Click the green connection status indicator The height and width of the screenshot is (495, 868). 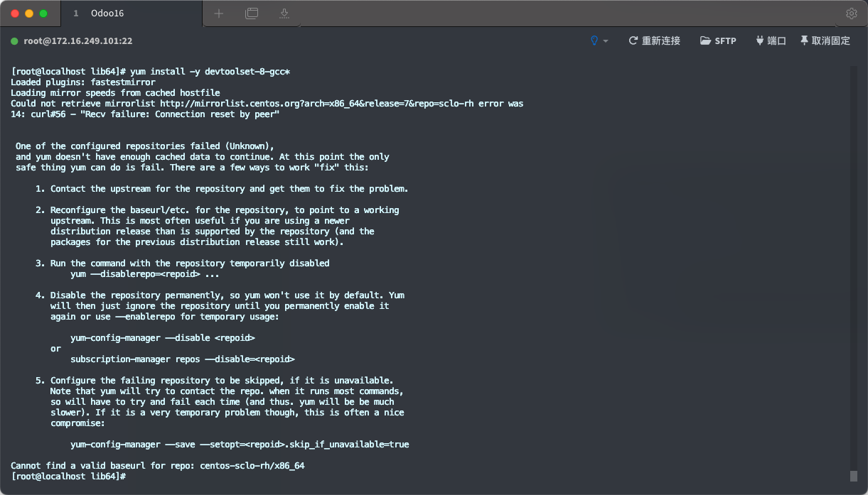tap(14, 41)
